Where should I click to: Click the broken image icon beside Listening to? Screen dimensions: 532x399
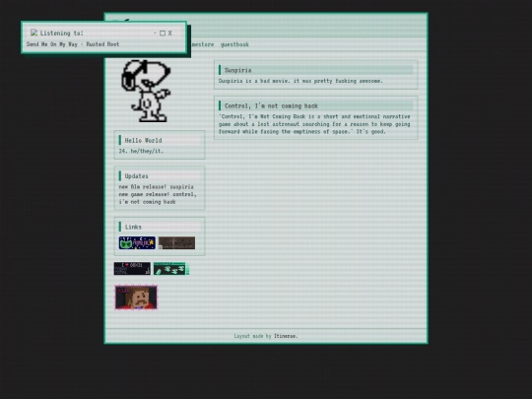(x=33, y=33)
